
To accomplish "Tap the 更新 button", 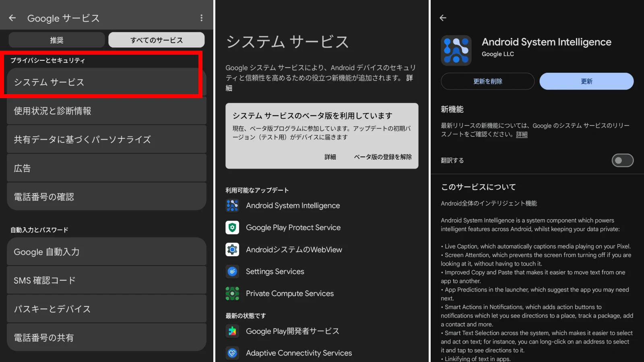I will point(586,81).
